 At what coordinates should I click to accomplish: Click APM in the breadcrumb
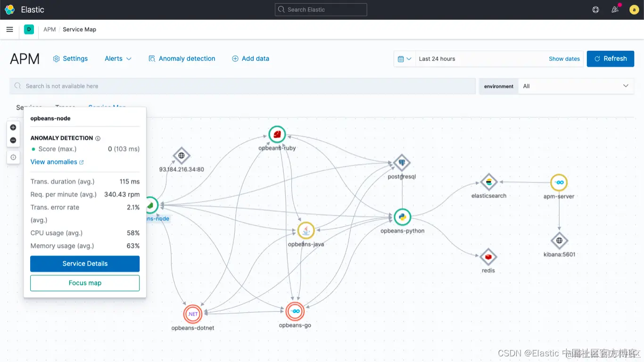(50, 29)
